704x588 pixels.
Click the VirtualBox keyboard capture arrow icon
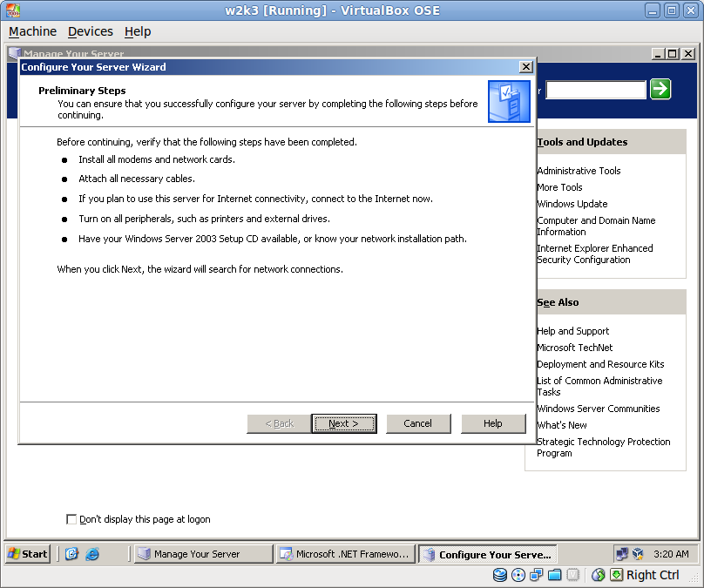(617, 575)
